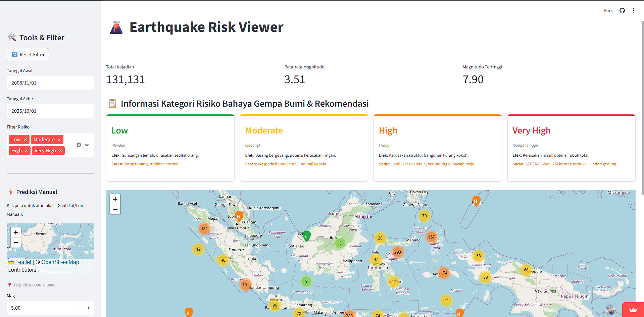This screenshot has width=644, height=317.
Task: Increase the Mag value
Action: pyautogui.click(x=88, y=308)
